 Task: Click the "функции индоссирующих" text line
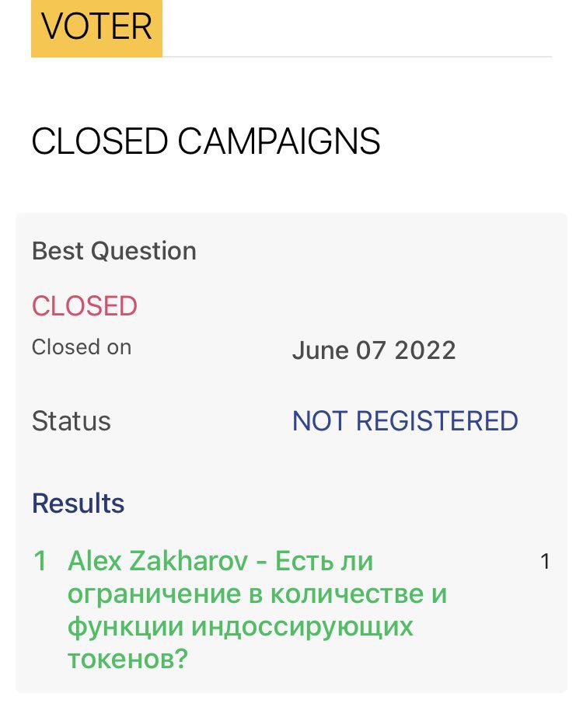tap(240, 627)
